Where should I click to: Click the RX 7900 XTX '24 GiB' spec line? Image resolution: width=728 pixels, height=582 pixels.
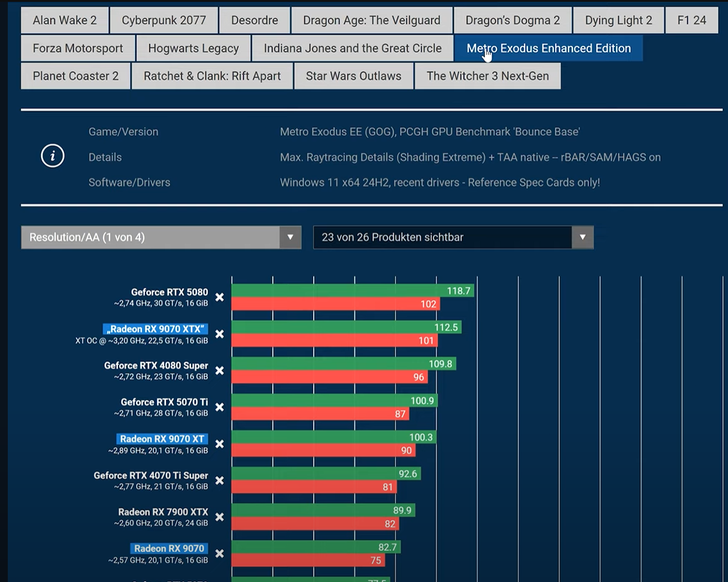pyautogui.click(x=161, y=523)
